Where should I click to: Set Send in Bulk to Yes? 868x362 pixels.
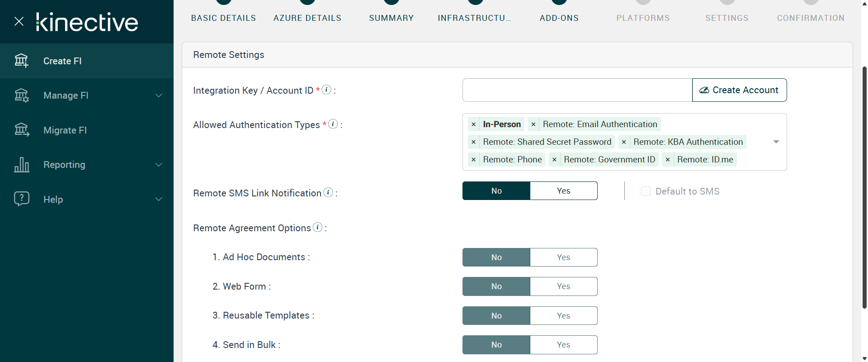click(x=563, y=345)
